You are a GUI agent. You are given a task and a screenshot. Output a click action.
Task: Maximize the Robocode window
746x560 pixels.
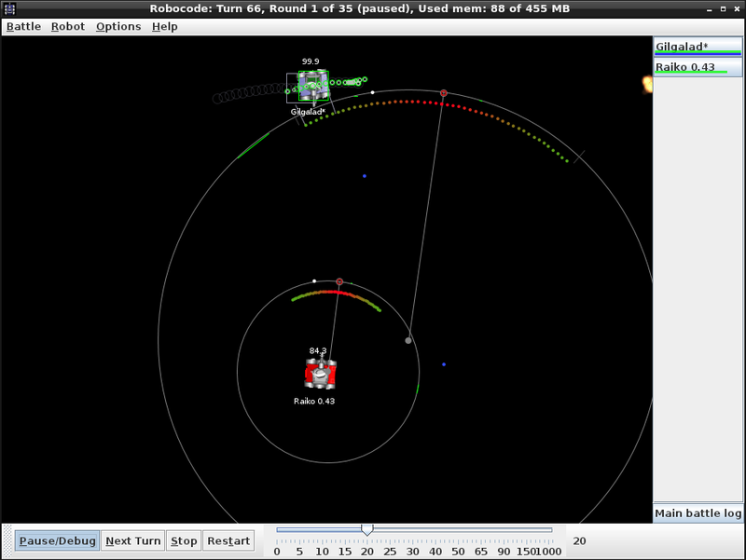(724, 9)
